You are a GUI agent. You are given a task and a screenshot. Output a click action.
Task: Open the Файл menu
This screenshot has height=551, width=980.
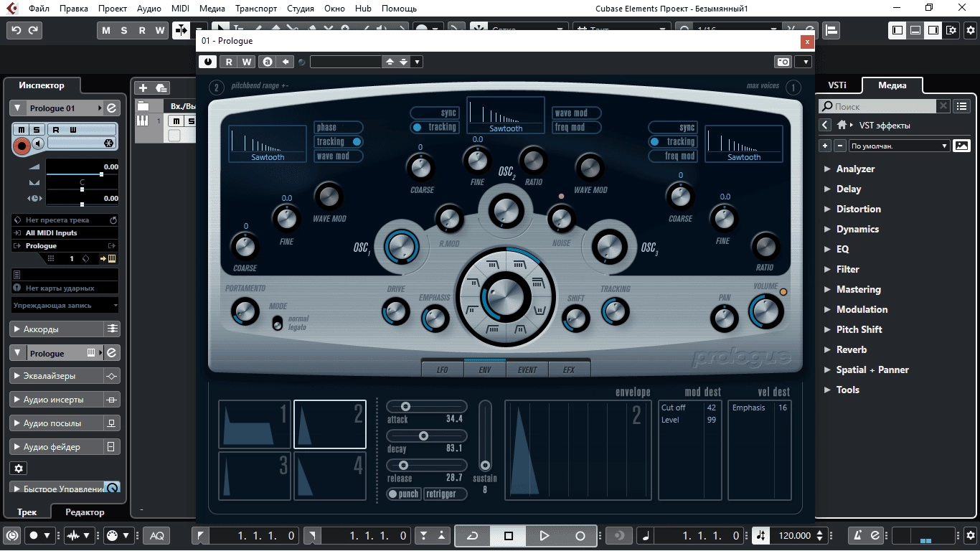click(x=39, y=9)
